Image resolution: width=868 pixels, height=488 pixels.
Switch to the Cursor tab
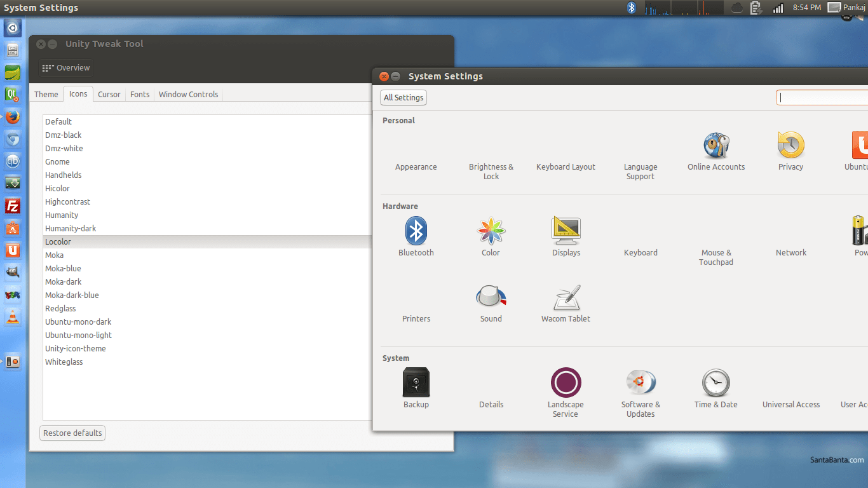(109, 94)
